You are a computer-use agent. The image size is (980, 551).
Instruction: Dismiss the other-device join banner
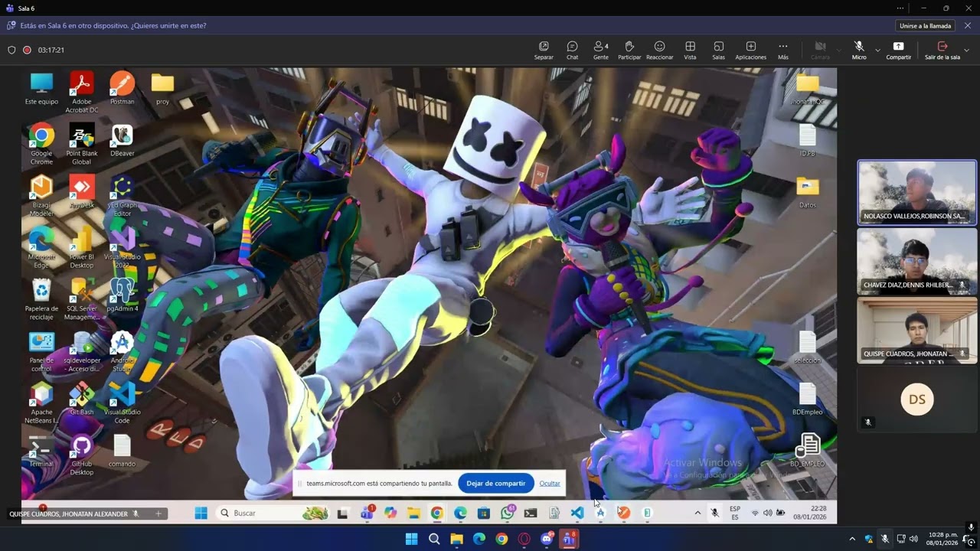tap(968, 25)
